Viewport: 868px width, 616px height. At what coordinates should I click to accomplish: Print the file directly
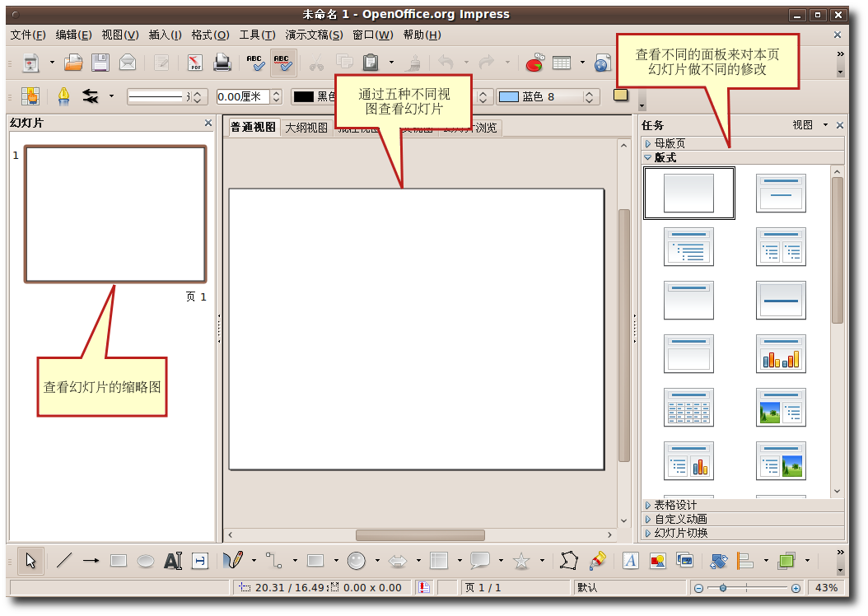pos(222,63)
